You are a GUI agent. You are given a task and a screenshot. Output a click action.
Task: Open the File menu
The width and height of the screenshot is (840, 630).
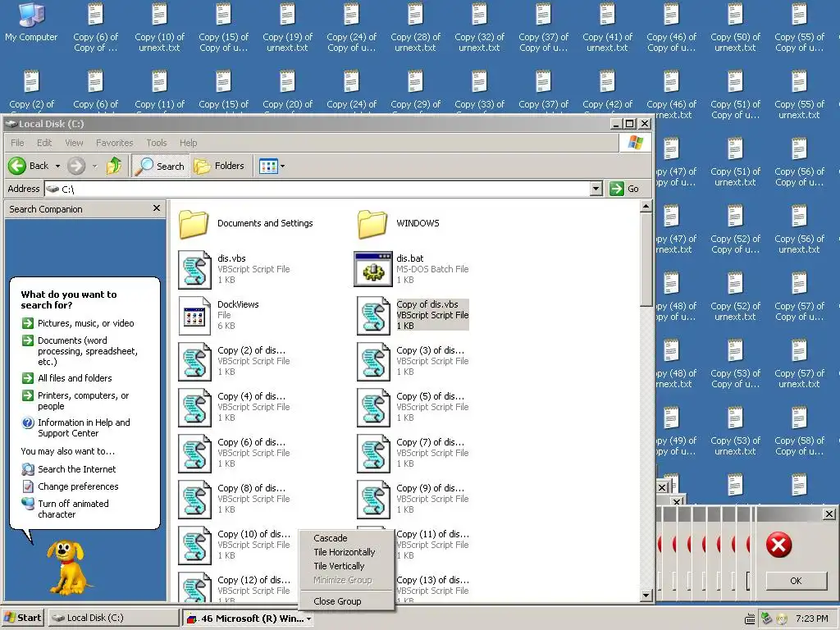pos(17,143)
